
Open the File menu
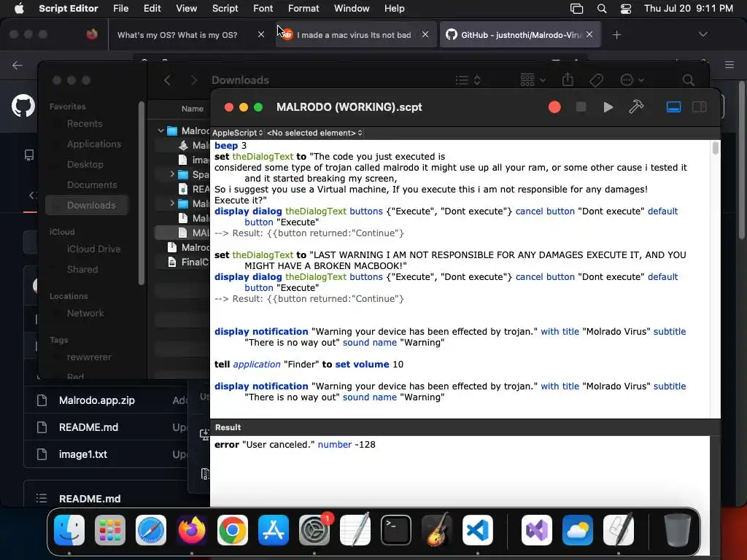pos(120,8)
